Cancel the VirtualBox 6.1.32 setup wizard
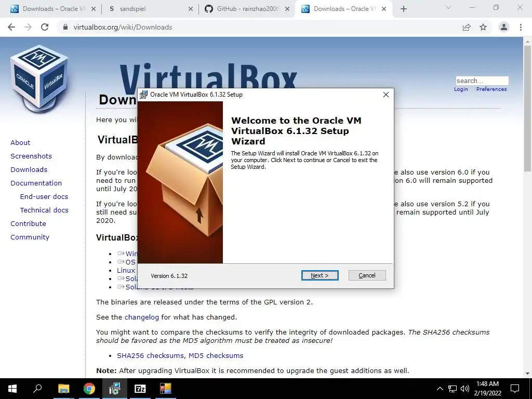The width and height of the screenshot is (532, 399). tap(367, 275)
